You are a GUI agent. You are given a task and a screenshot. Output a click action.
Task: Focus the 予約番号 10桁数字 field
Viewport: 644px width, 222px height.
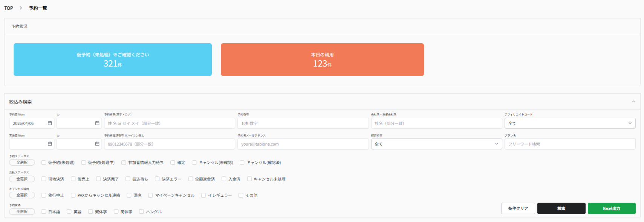coord(303,123)
